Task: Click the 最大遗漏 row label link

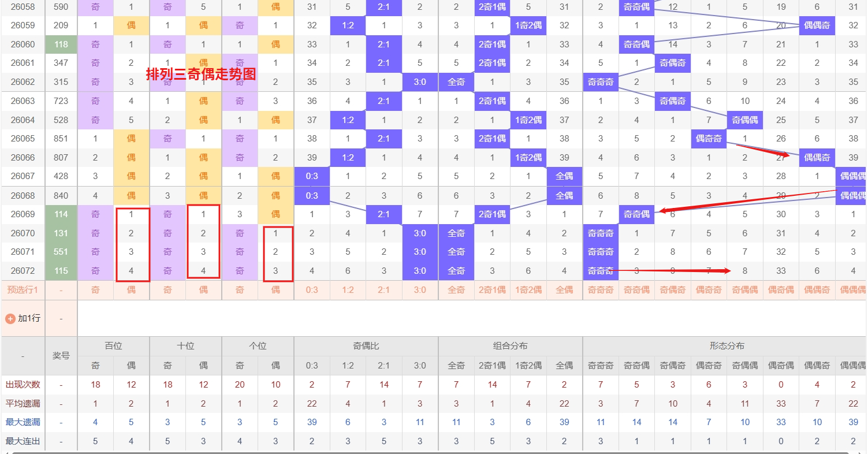Action: click(x=23, y=422)
